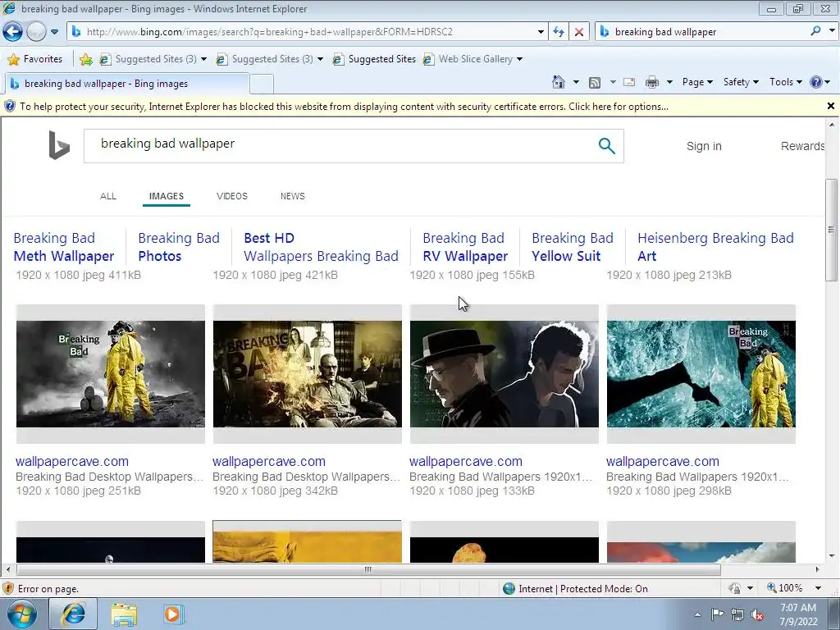Click the muted volume tray icon
This screenshot has width=840, height=630.
757,614
